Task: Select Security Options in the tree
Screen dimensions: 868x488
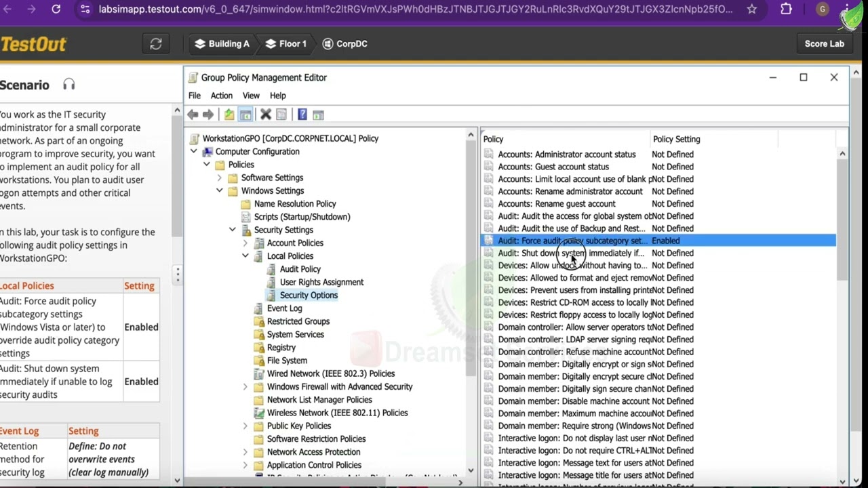Action: [309, 295]
